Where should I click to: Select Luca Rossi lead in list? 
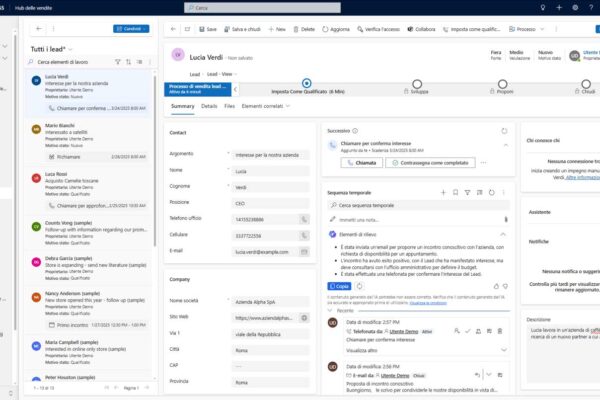(90, 191)
